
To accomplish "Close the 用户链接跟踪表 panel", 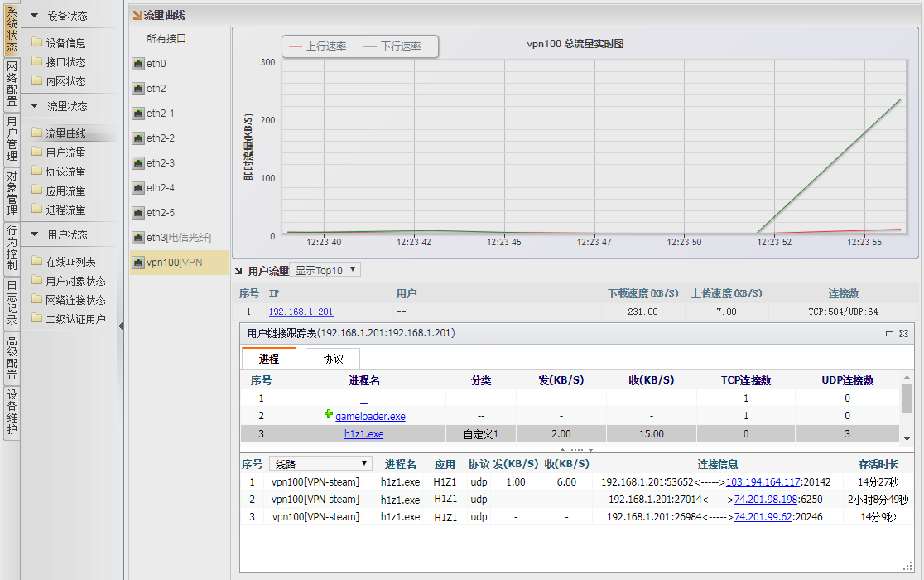I will (903, 333).
